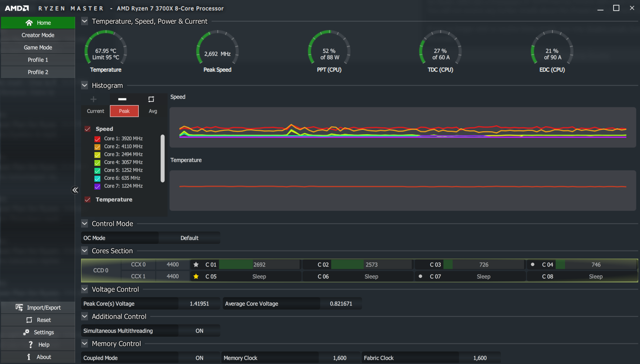Toggle the Core 5 1252 MHz checkbox

pyautogui.click(x=98, y=170)
